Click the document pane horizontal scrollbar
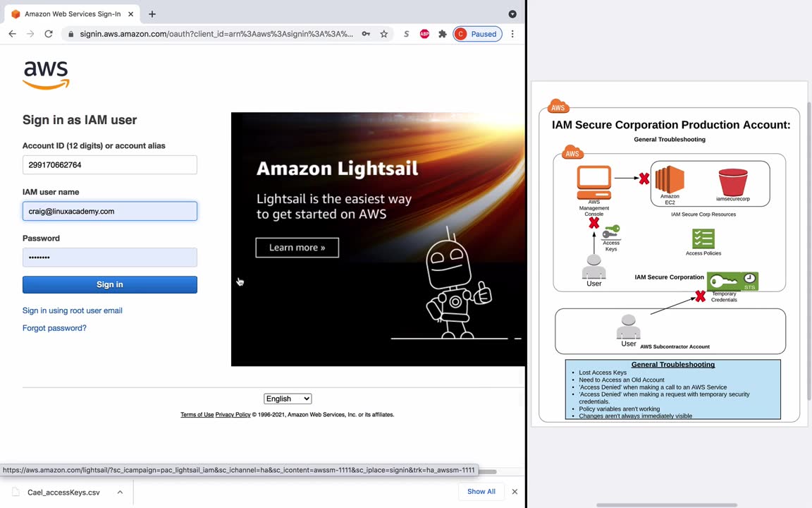The width and height of the screenshot is (812, 508). [667, 505]
